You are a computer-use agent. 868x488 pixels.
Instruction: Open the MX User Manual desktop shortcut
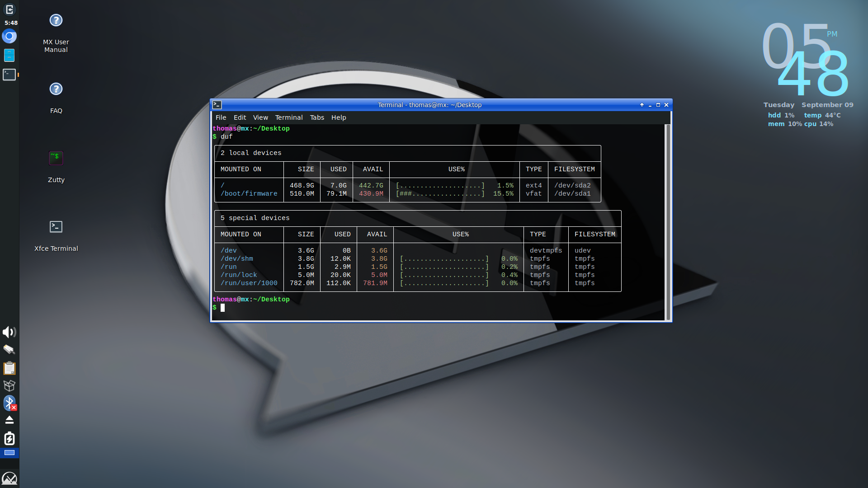click(56, 20)
